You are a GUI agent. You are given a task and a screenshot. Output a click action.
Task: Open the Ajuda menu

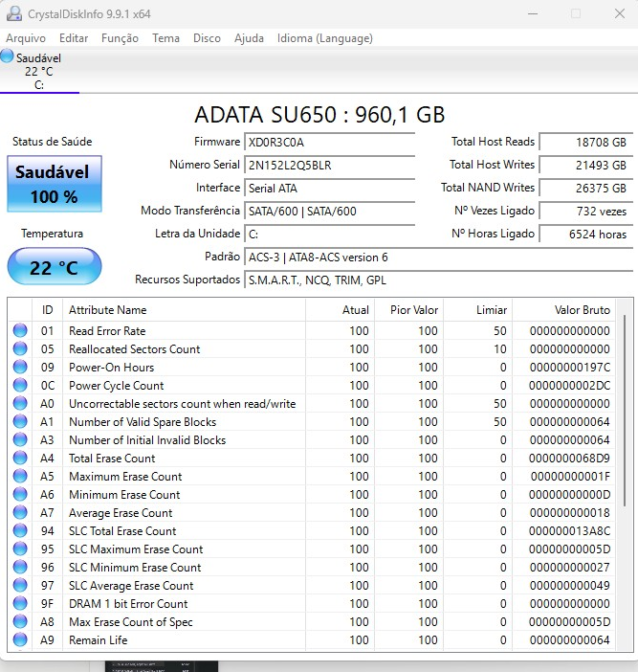click(x=249, y=38)
